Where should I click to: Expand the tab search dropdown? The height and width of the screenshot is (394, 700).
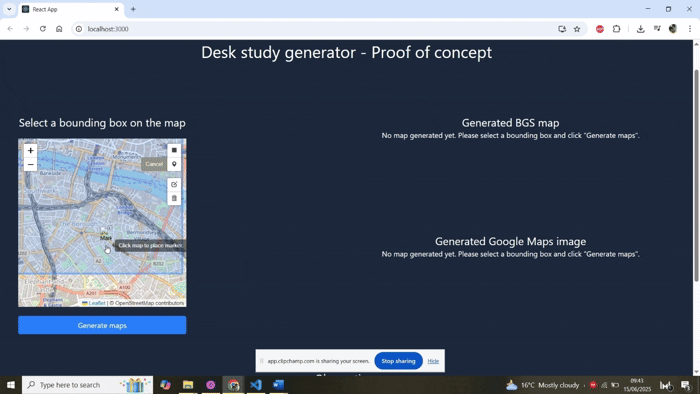[x=9, y=9]
